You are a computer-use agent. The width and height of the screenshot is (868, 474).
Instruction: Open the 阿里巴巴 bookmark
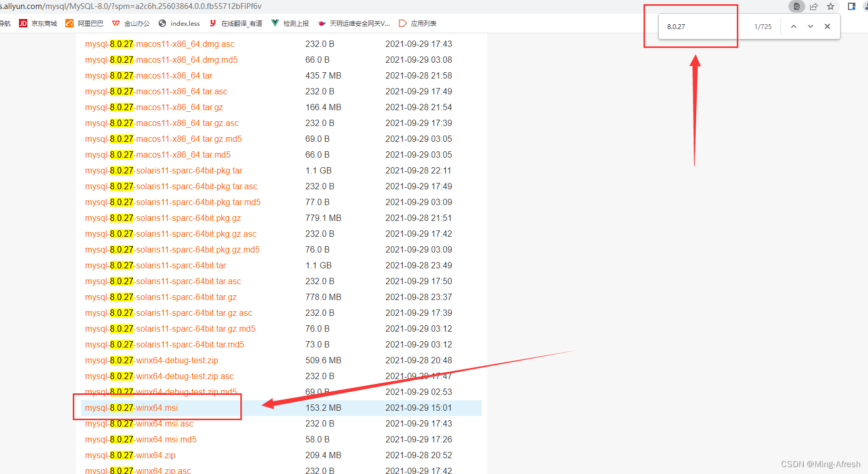point(84,23)
